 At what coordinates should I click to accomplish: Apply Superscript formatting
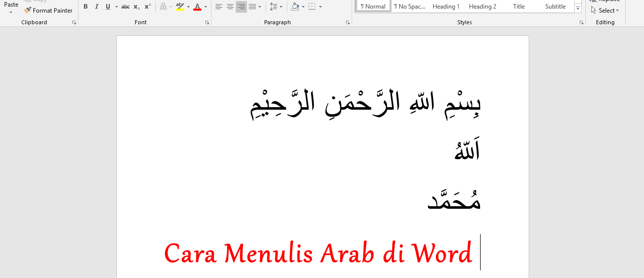click(148, 7)
